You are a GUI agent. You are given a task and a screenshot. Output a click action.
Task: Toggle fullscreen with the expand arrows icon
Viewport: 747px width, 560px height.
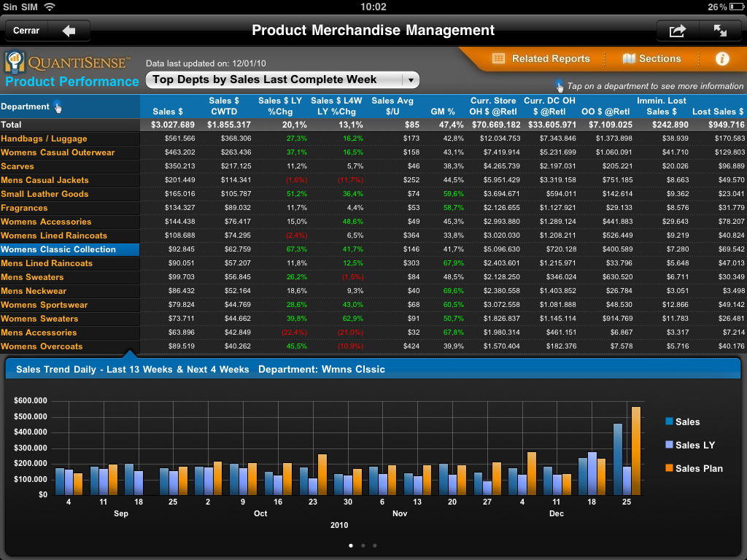[x=720, y=31]
